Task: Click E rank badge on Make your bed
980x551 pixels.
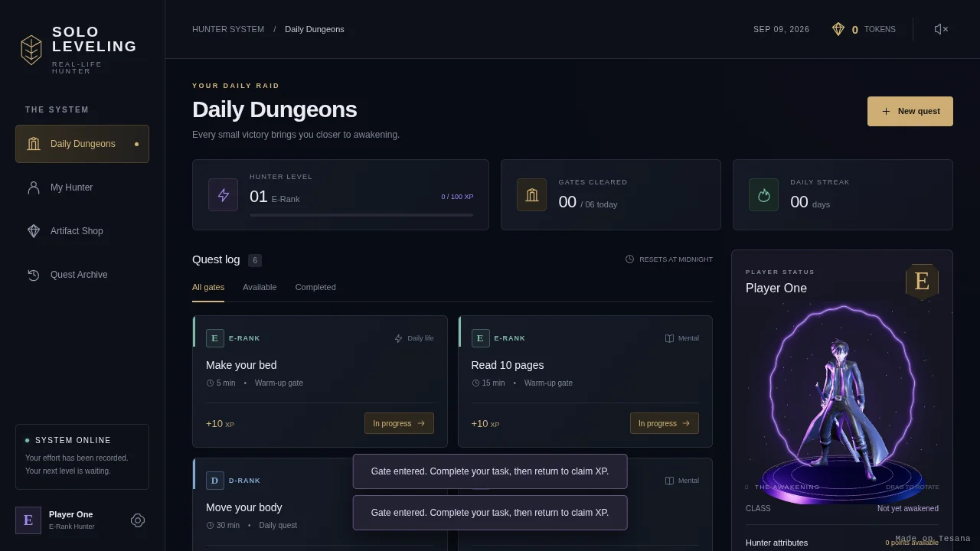Action: click(x=215, y=338)
